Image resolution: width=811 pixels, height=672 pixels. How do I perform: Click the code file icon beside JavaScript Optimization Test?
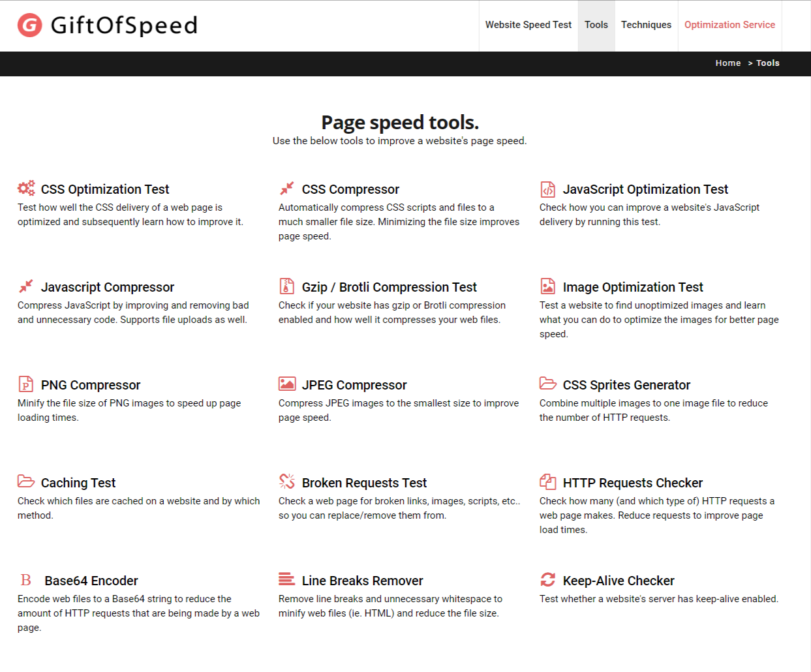(547, 189)
